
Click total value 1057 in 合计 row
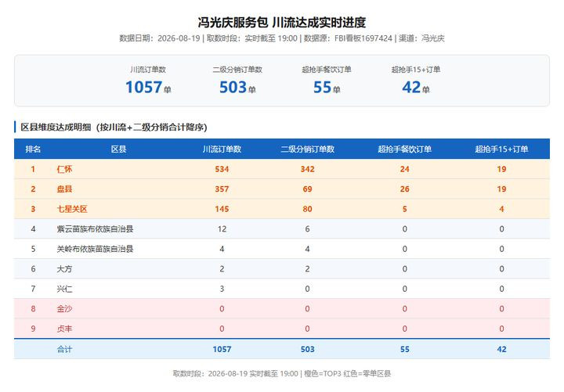click(222, 349)
